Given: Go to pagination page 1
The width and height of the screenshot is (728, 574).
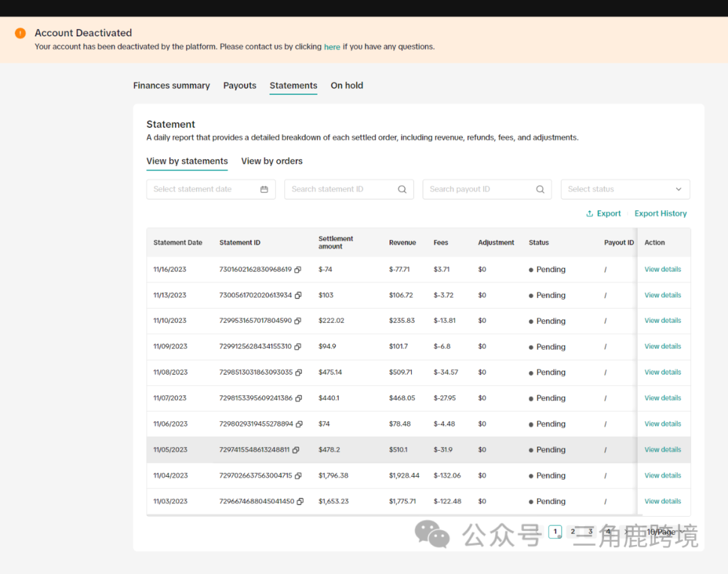Looking at the screenshot, I should tap(555, 532).
